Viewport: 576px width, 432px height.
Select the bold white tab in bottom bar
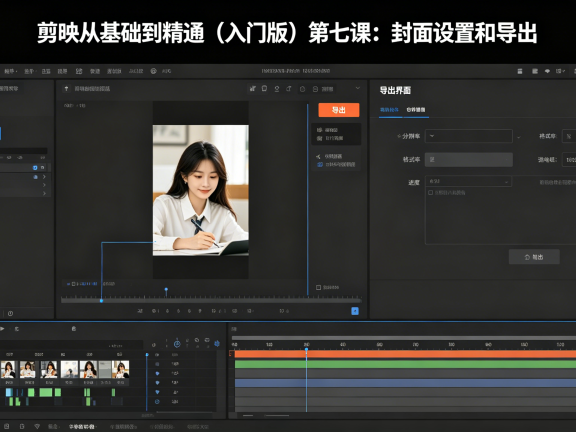[x=82, y=427]
